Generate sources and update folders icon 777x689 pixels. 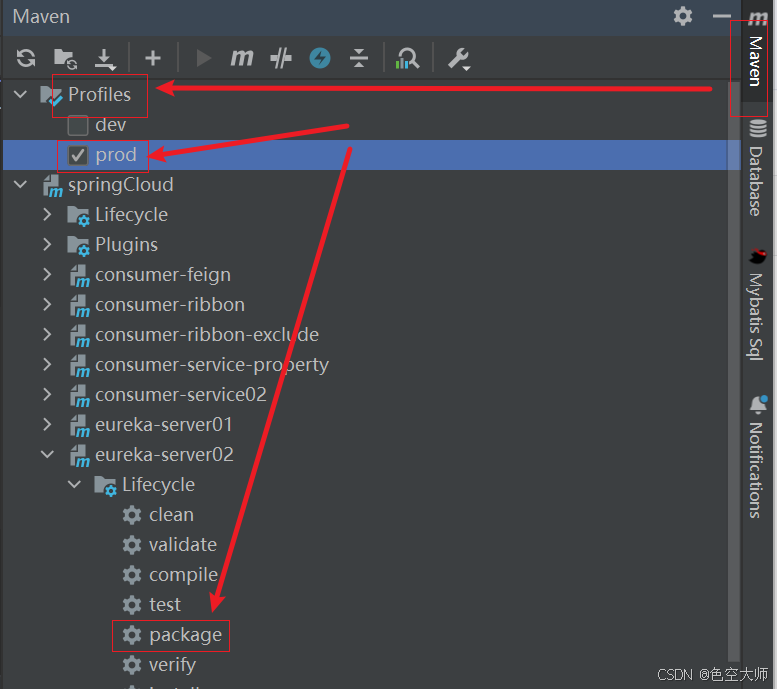tap(65, 58)
